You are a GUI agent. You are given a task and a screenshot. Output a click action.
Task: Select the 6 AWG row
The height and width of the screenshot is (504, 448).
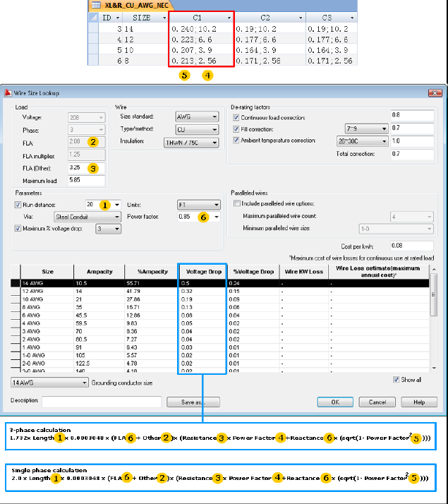pyautogui.click(x=220, y=316)
